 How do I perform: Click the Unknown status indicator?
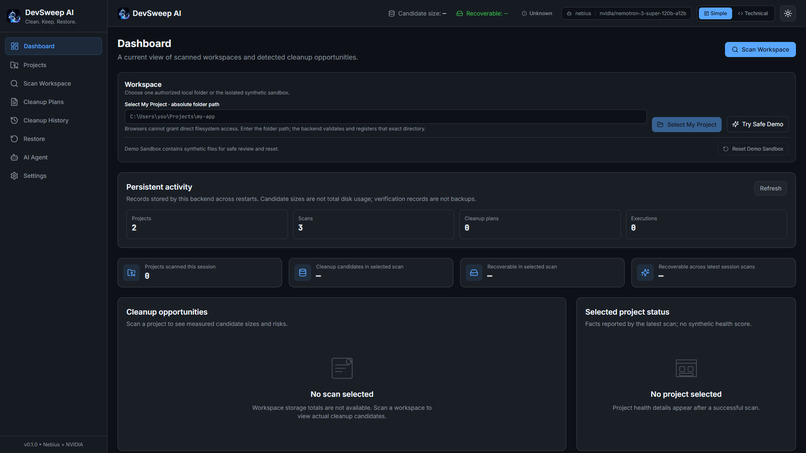[x=537, y=13]
